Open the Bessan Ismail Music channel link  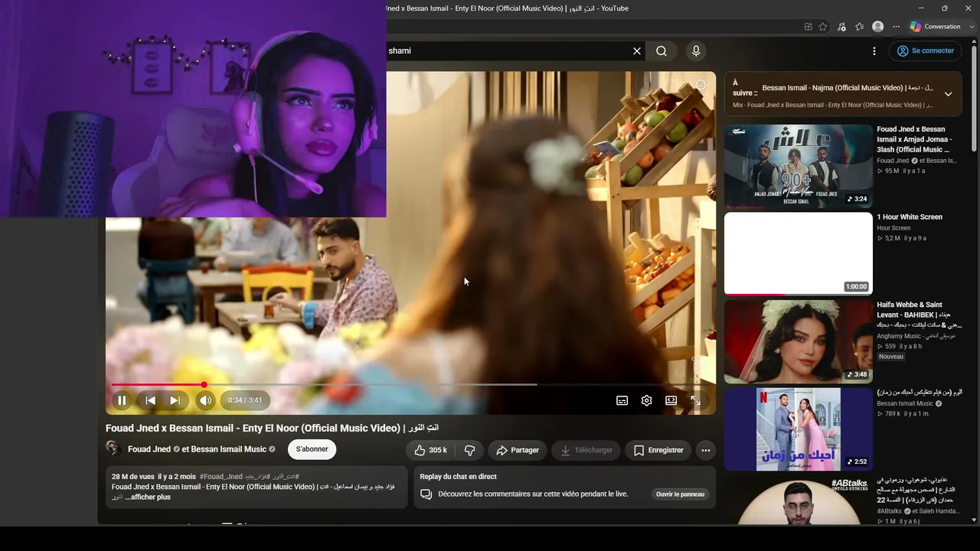pyautogui.click(x=229, y=449)
